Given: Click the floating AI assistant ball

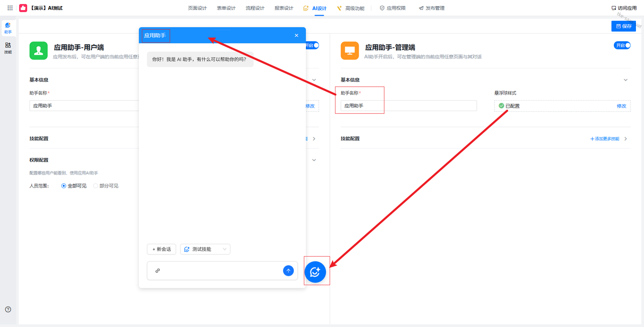Looking at the screenshot, I should [x=315, y=272].
